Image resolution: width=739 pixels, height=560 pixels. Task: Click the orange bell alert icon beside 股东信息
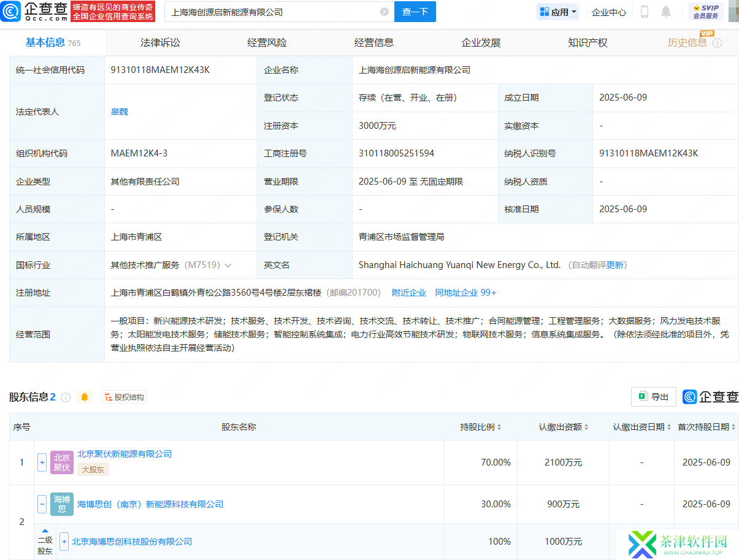point(85,397)
